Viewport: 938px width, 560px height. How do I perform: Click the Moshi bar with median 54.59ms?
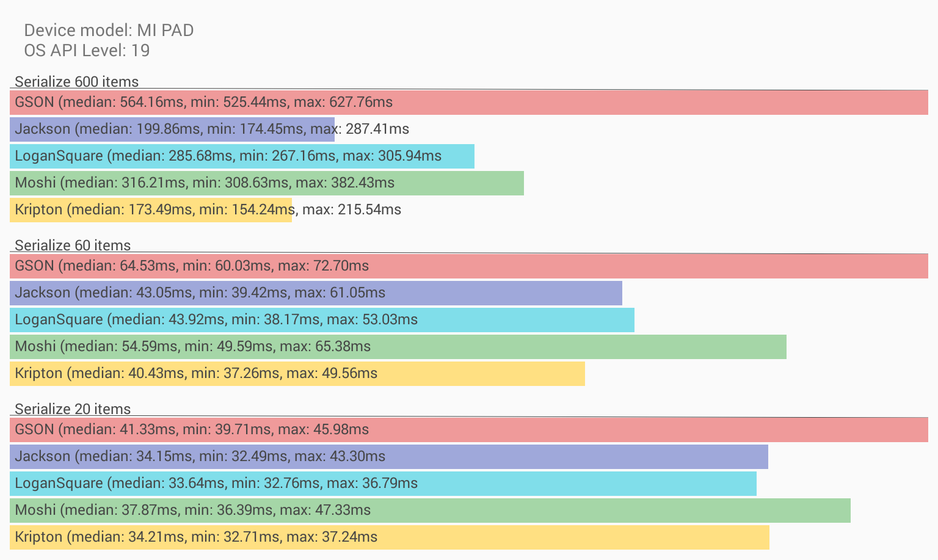coord(398,346)
